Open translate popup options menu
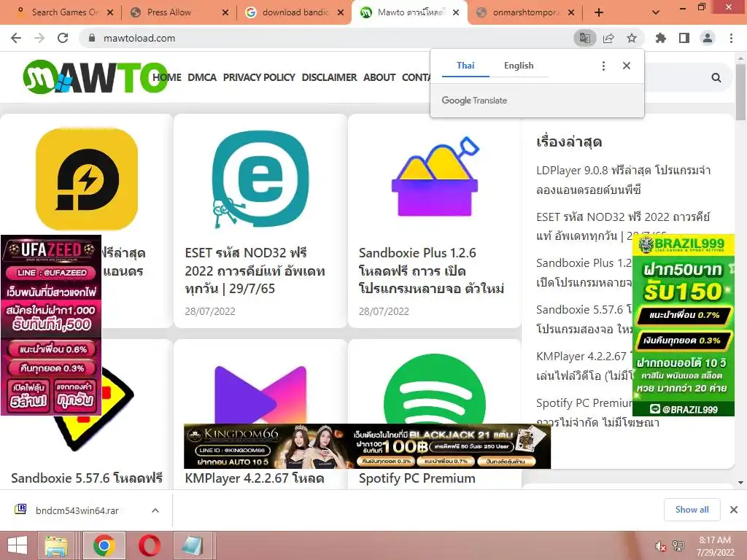 click(x=603, y=66)
